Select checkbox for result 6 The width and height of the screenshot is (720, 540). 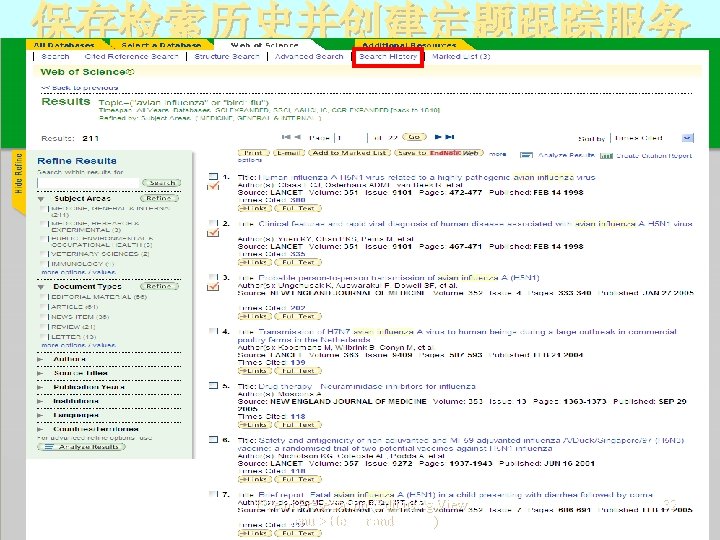213,439
